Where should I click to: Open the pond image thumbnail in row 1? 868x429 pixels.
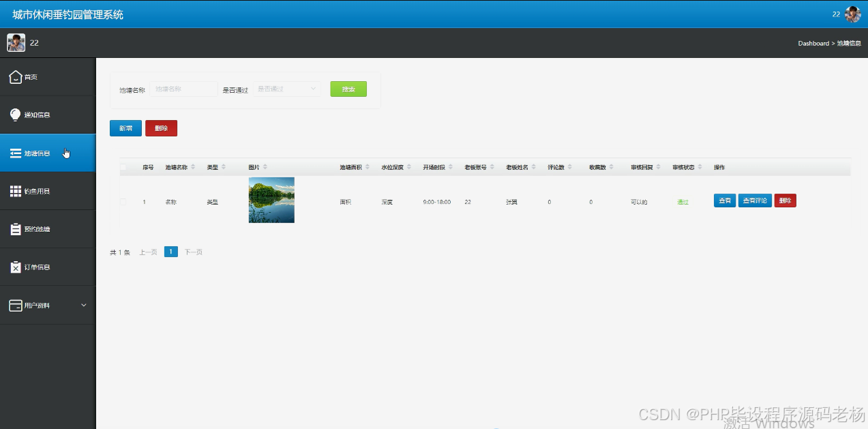tap(271, 200)
